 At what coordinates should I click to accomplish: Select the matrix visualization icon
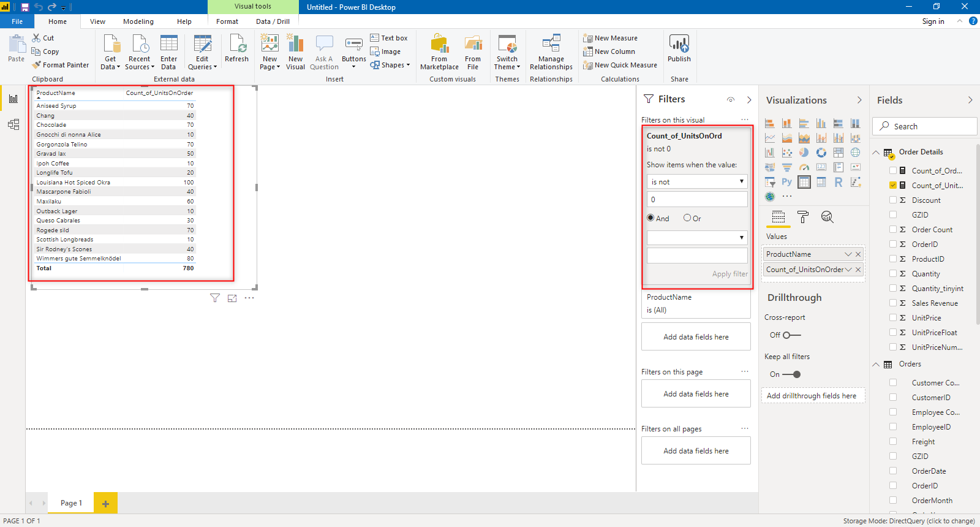821,182
